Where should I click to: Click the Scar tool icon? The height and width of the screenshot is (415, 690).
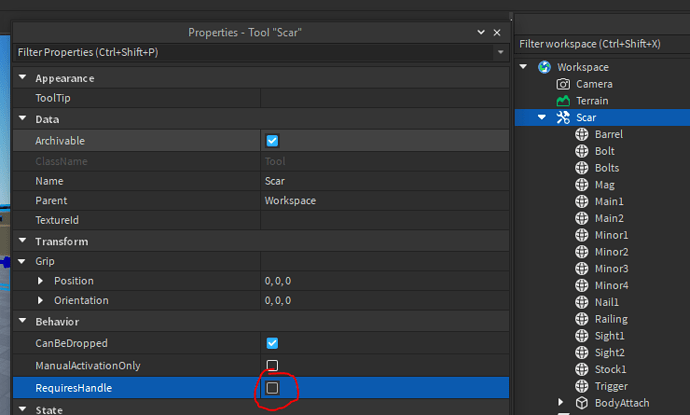click(563, 118)
